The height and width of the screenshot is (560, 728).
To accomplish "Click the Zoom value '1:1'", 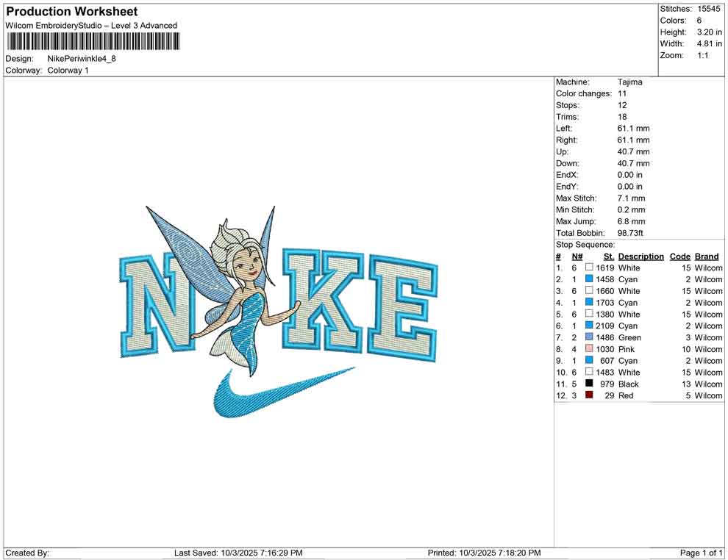I will tap(703, 55).
